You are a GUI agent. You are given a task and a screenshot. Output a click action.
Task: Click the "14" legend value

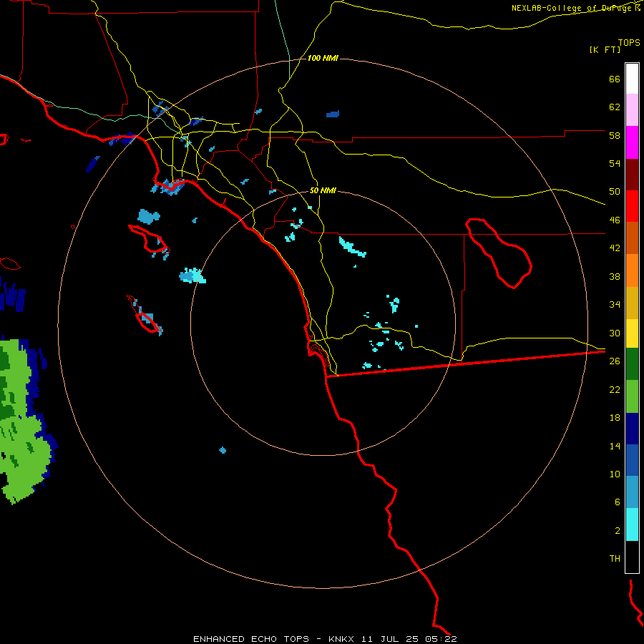[x=615, y=446]
